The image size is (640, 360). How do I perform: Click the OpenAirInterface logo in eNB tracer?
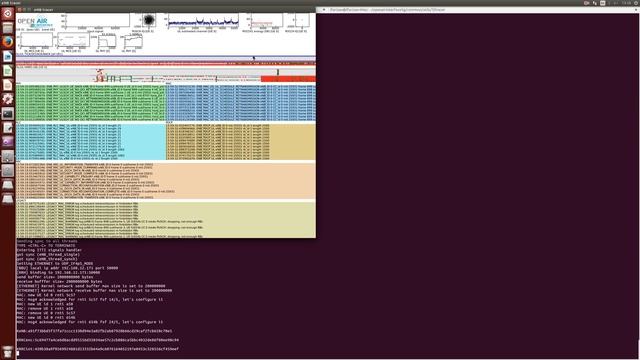tap(35, 22)
